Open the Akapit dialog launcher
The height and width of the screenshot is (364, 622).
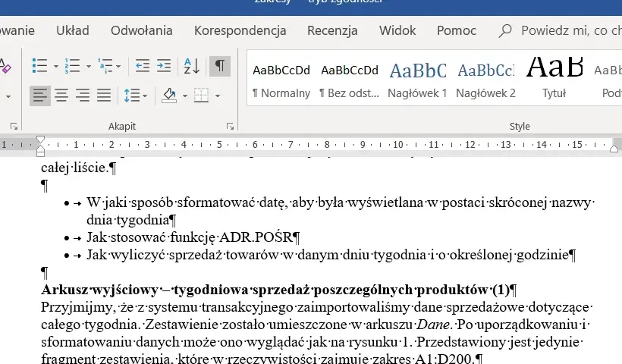230,126
